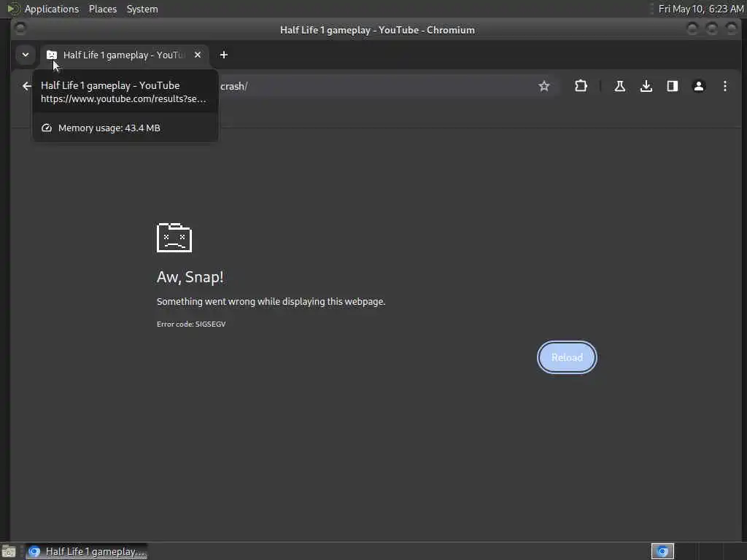Open the Applications menu
This screenshot has width=747, height=560.
52,9
